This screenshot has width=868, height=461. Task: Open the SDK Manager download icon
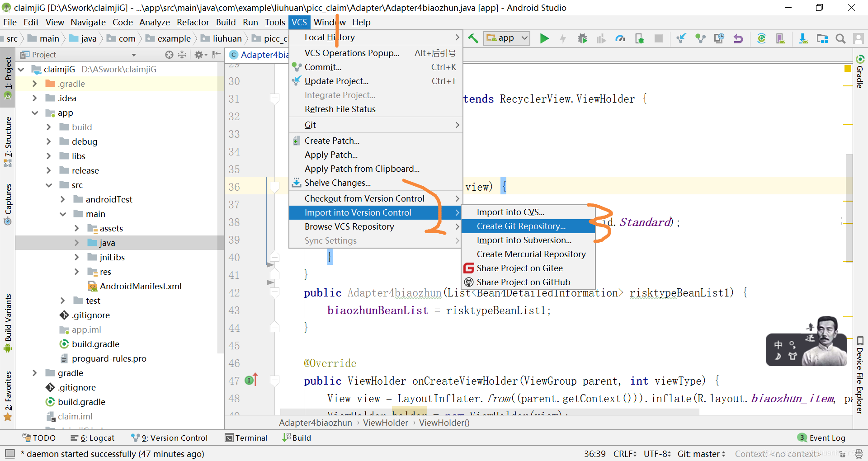pos(803,38)
